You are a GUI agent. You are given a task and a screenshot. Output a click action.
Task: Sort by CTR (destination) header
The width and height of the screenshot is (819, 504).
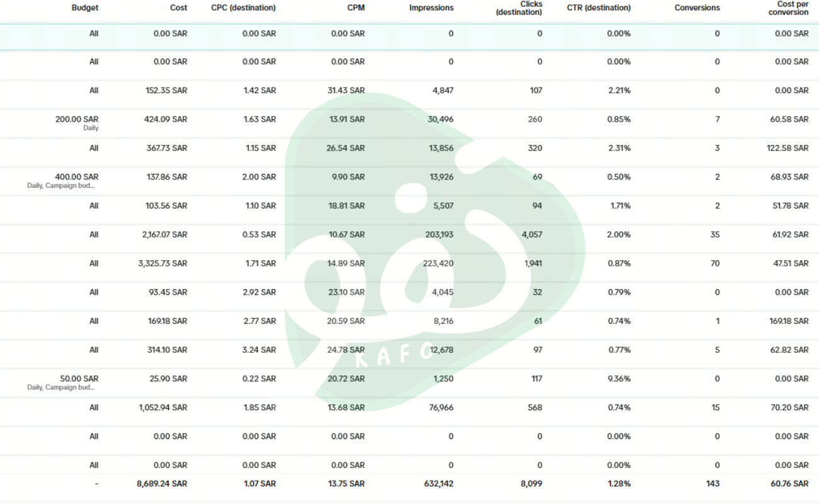[598, 8]
